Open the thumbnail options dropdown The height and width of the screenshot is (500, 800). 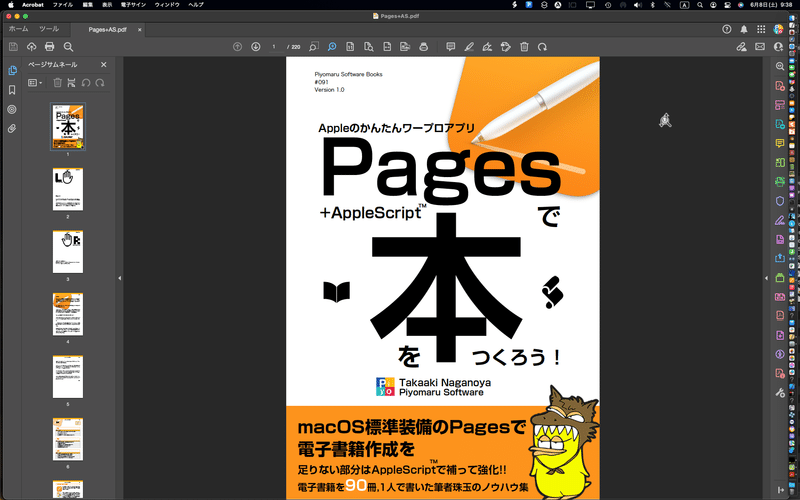coord(35,83)
